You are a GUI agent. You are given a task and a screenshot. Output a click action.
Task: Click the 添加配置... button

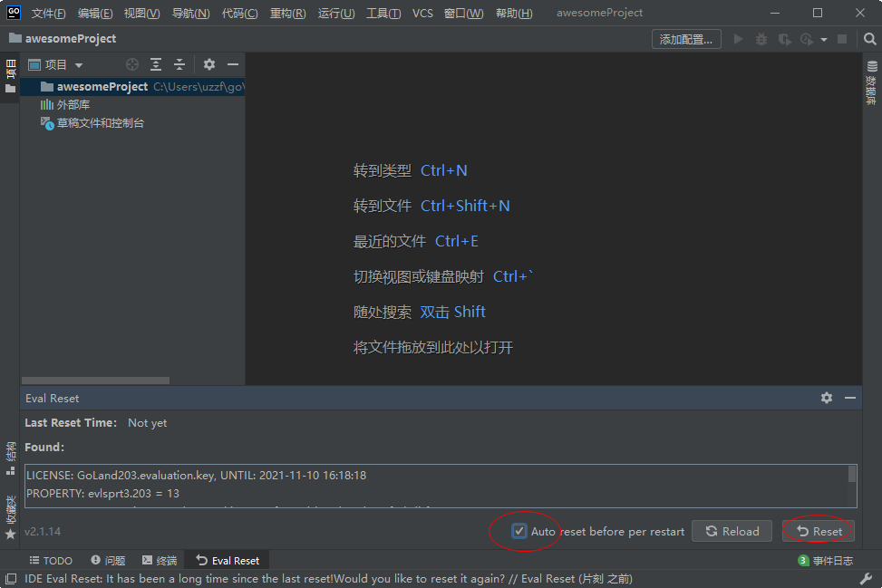click(686, 39)
